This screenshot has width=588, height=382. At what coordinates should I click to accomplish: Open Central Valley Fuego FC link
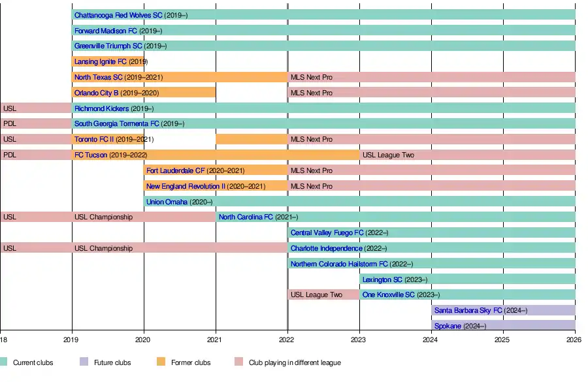pos(327,233)
